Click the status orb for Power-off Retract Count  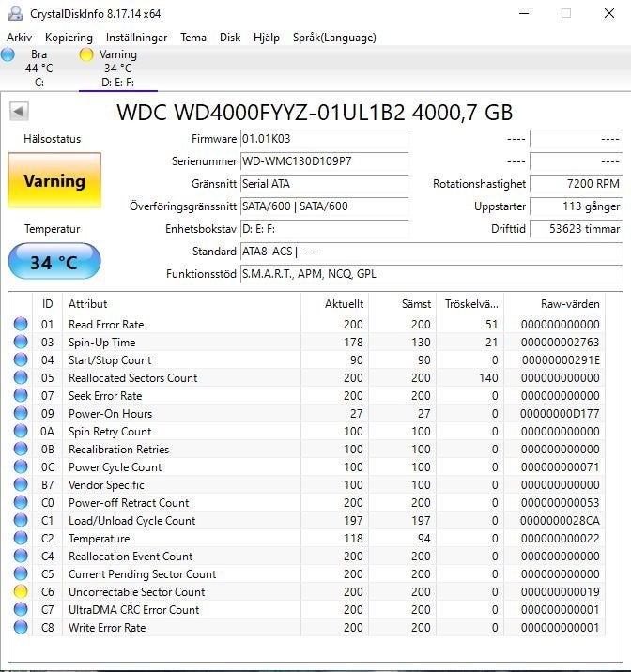(21, 502)
